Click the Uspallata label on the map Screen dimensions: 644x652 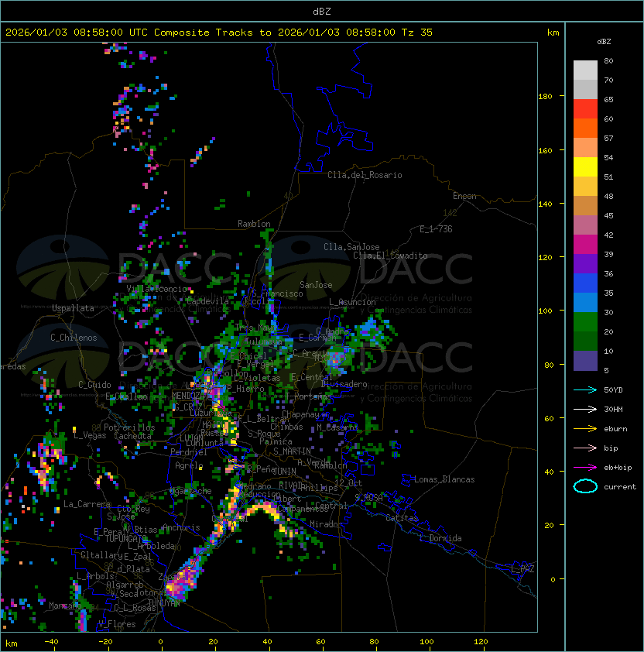[x=73, y=308]
